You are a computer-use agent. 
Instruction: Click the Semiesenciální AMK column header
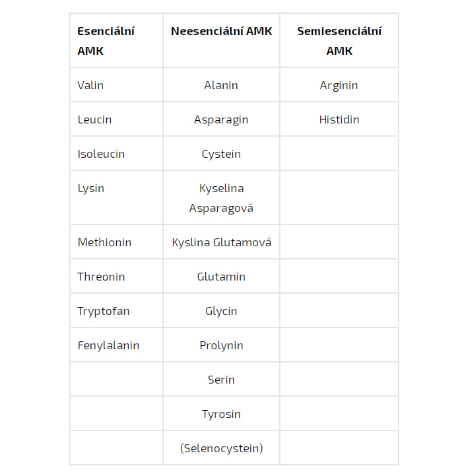[x=339, y=41]
